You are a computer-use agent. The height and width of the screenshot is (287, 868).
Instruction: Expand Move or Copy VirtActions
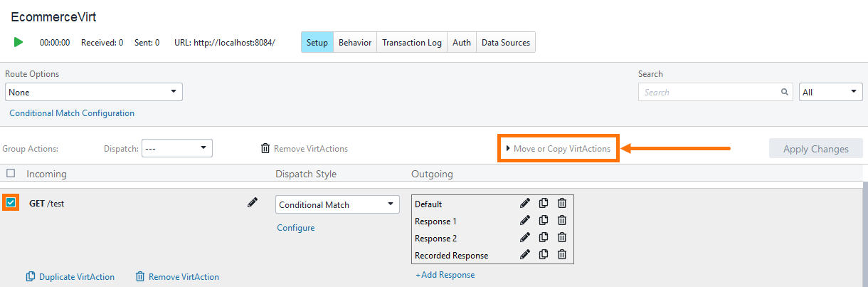click(558, 148)
